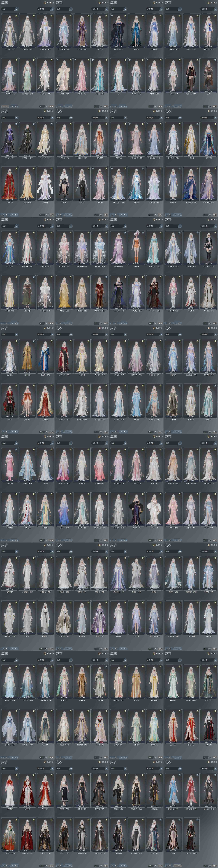Open 设计站 link on page 1 panel
The height and width of the screenshot is (868, 218).
[x=49, y=2]
